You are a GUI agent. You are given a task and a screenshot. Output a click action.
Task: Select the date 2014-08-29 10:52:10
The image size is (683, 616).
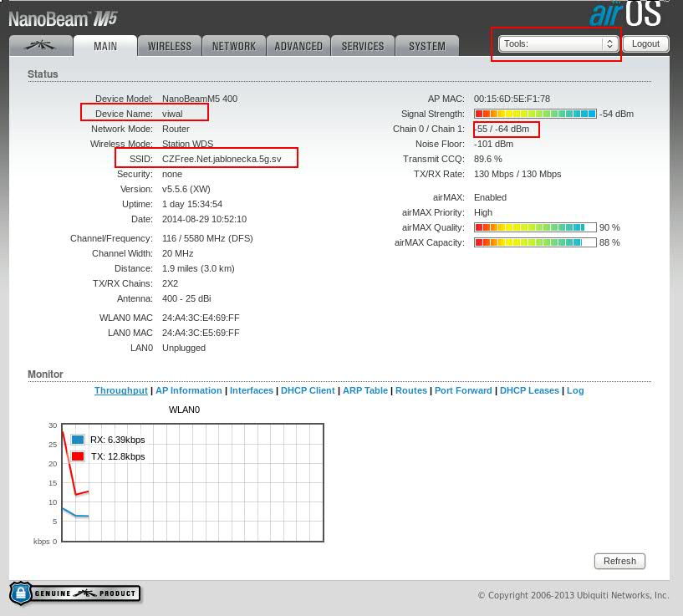point(204,219)
